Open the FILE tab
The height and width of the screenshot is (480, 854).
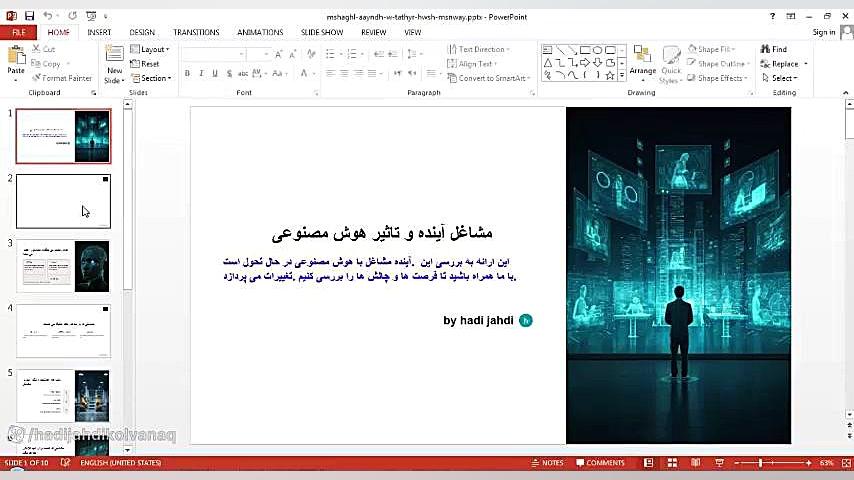tap(19, 32)
